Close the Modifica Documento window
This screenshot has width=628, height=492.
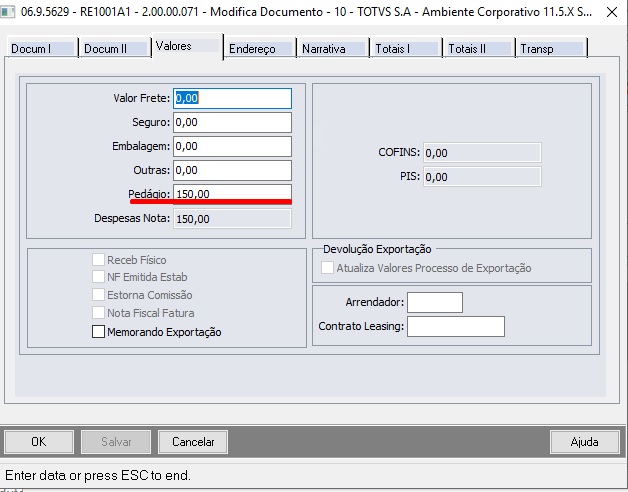(612, 12)
